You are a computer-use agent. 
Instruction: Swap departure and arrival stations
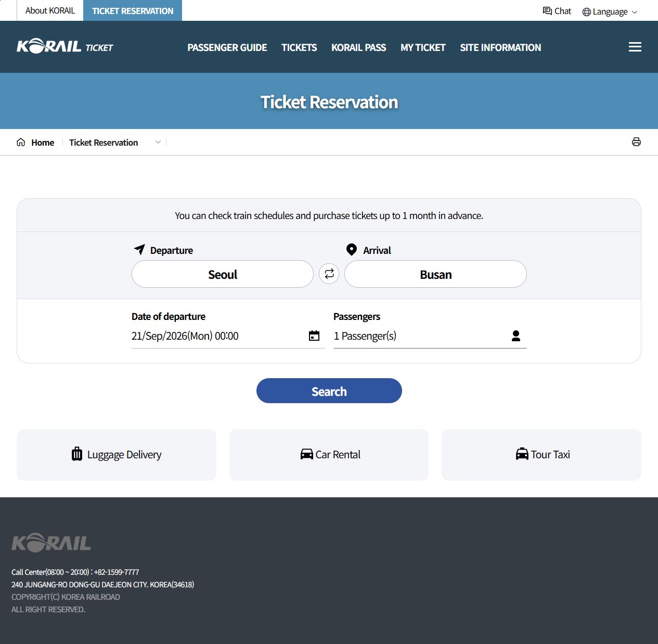329,274
